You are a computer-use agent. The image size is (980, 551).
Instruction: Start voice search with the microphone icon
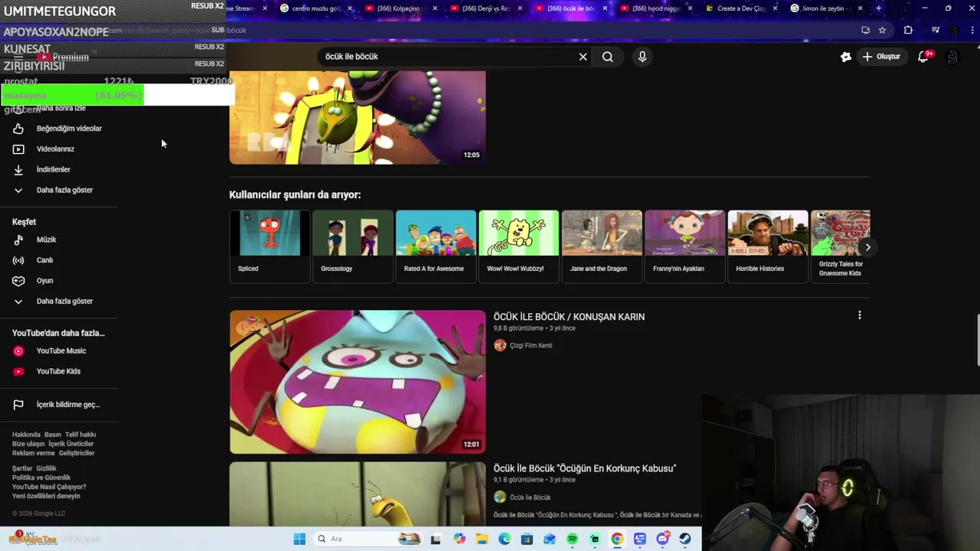642,57
